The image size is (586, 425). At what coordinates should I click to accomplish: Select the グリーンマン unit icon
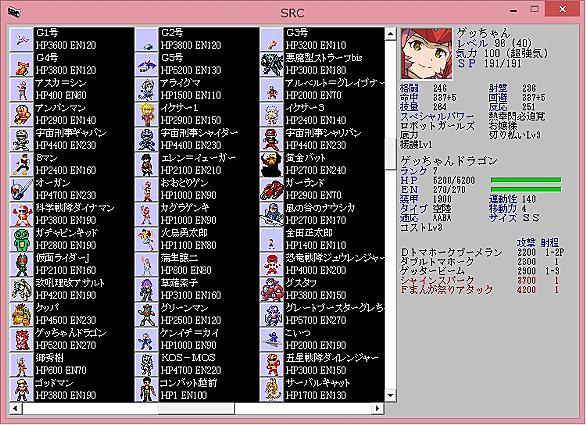point(146,315)
